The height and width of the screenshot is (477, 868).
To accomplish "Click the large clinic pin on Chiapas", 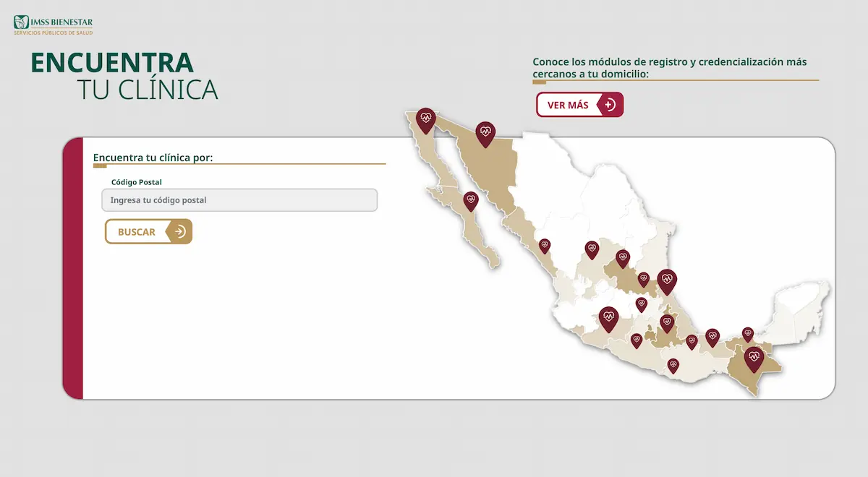I will tap(755, 356).
